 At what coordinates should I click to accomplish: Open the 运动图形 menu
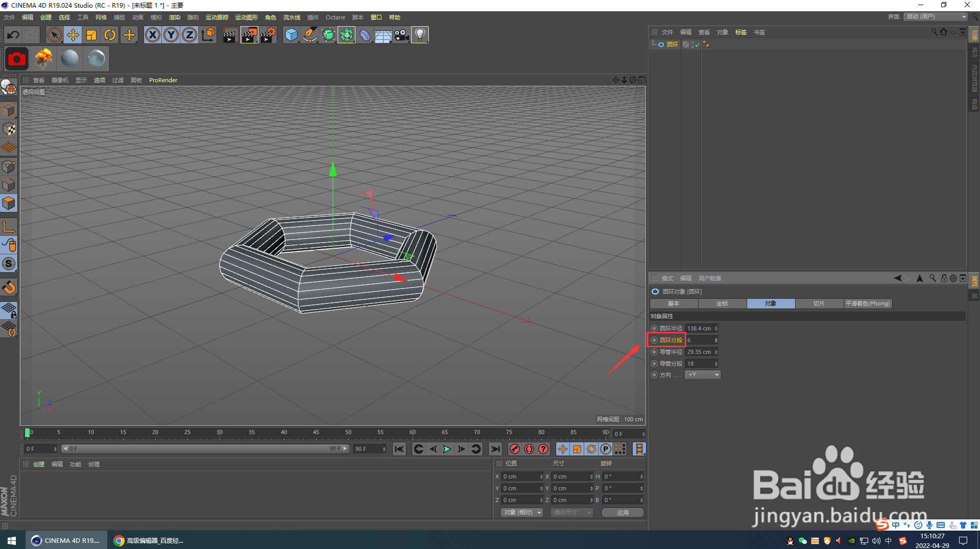point(247,17)
